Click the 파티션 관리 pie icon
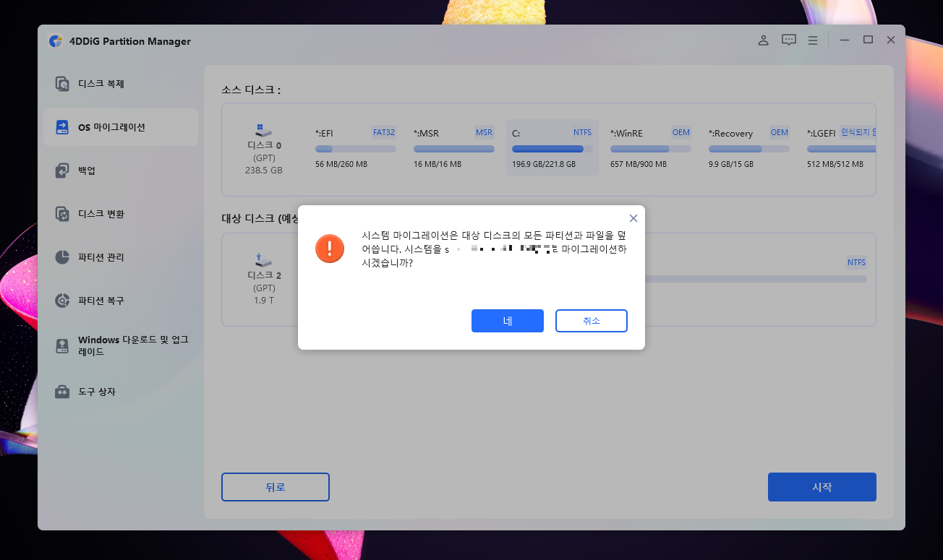The height and width of the screenshot is (560, 943). tap(63, 257)
